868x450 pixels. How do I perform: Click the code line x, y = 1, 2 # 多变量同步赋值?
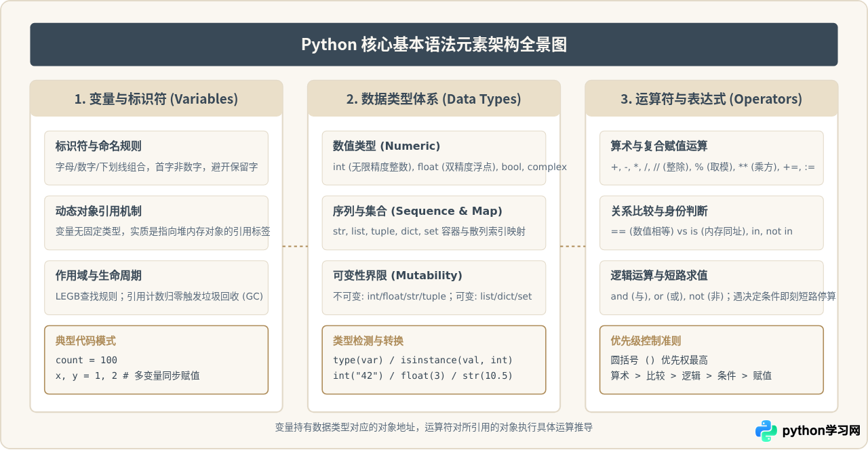[127, 375]
